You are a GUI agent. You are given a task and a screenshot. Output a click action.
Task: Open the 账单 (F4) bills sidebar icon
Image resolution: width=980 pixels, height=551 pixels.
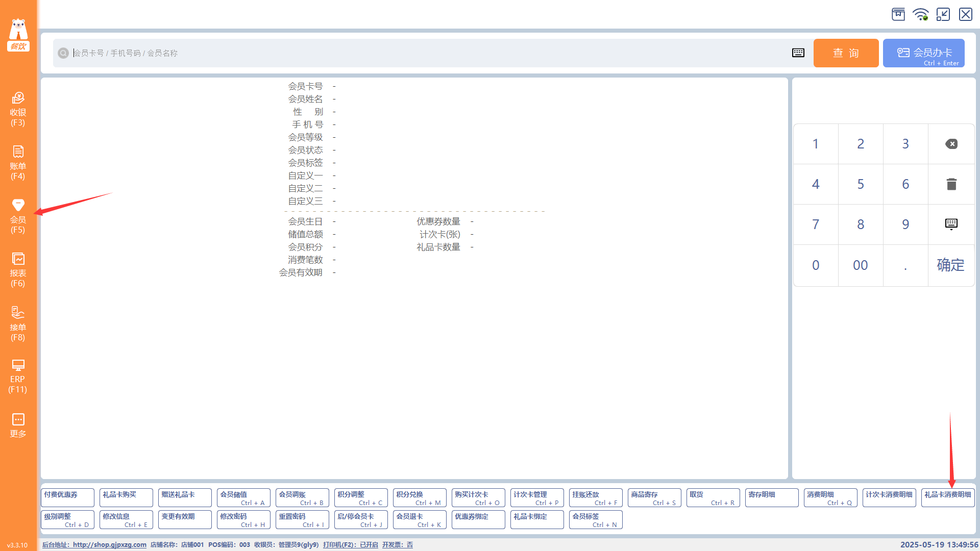(x=18, y=163)
